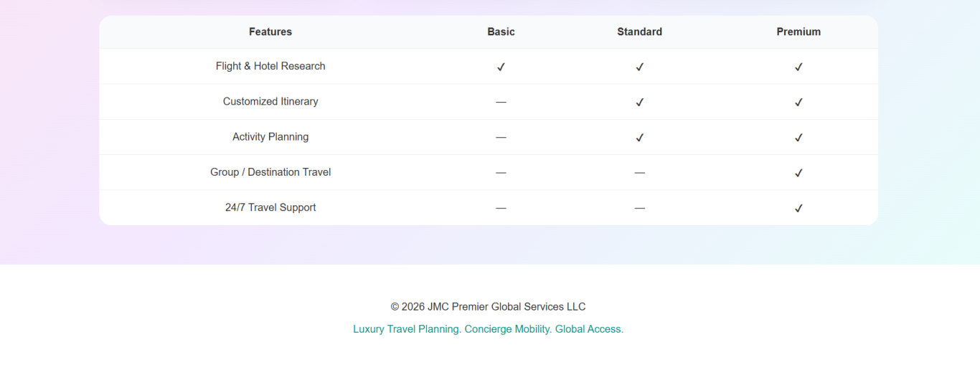Click the Standard checkmark for Activity Planning
The height and width of the screenshot is (368, 980).
point(639,137)
